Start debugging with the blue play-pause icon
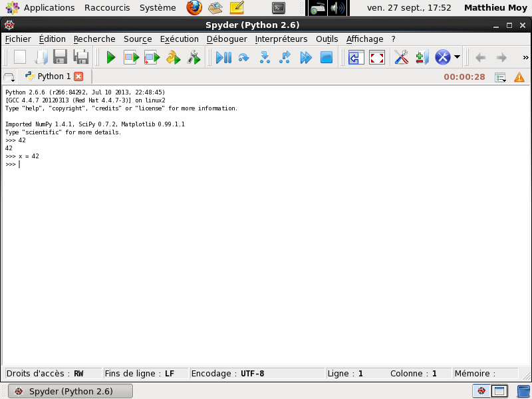This screenshot has height=399, width=532. pos(223,57)
